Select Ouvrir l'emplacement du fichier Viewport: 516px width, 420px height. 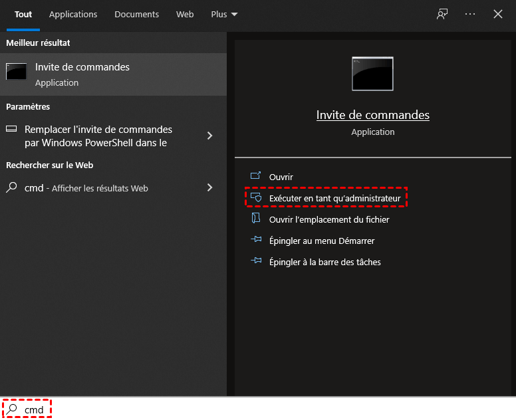point(329,219)
